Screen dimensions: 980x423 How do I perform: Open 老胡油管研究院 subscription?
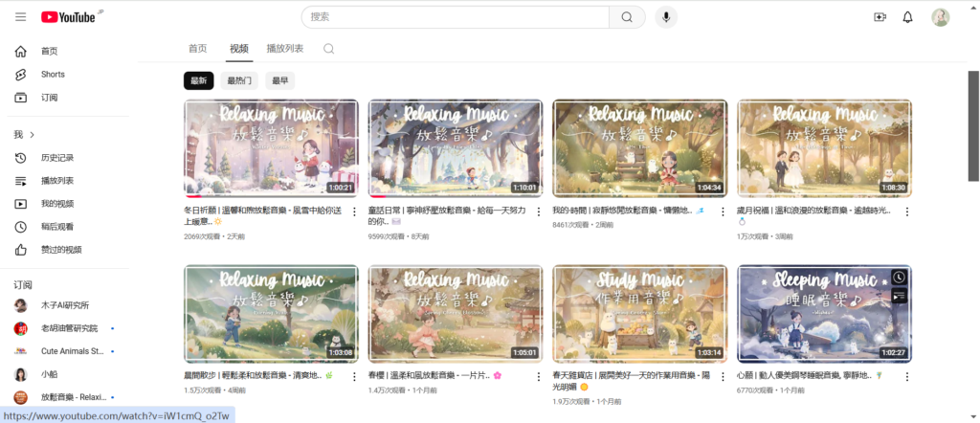tap(69, 328)
